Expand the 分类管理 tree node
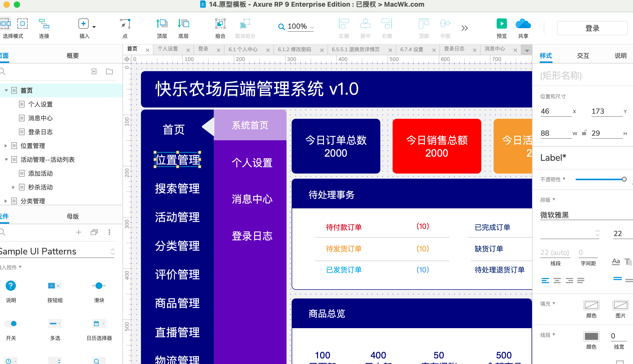Image resolution: width=633 pixels, height=364 pixels. click(x=6, y=201)
